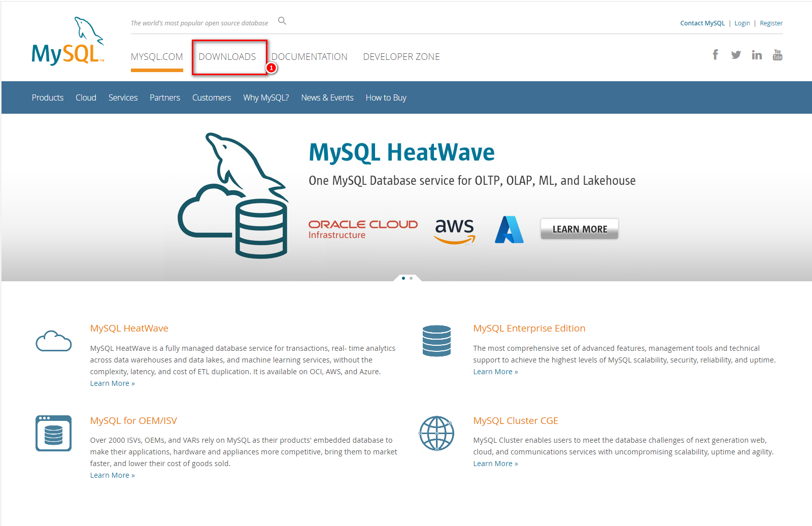812x526 pixels.
Task: Click the Login link
Action: click(x=742, y=23)
